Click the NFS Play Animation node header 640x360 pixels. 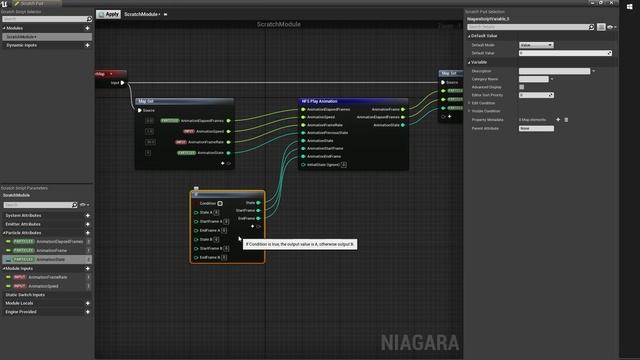353,101
